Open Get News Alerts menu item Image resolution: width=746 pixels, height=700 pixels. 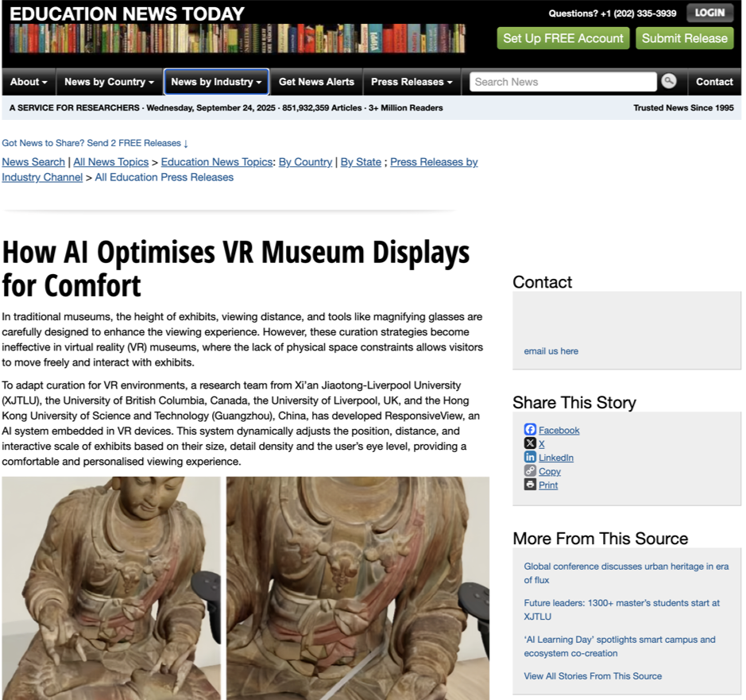[x=316, y=82]
